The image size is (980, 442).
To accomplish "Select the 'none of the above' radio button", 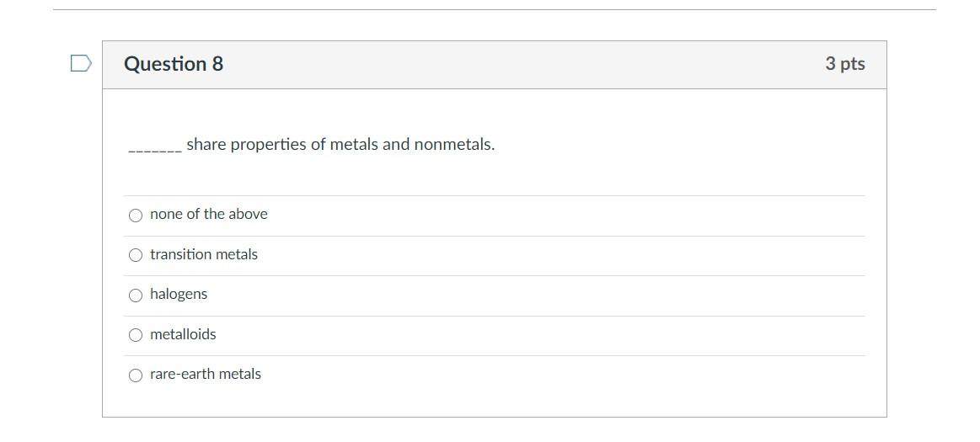I will 136,215.
